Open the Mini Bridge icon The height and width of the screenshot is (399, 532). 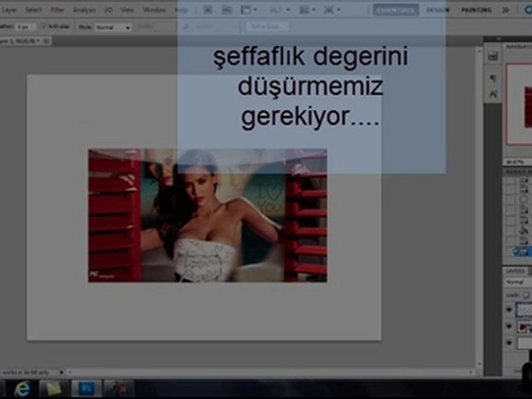click(226, 10)
